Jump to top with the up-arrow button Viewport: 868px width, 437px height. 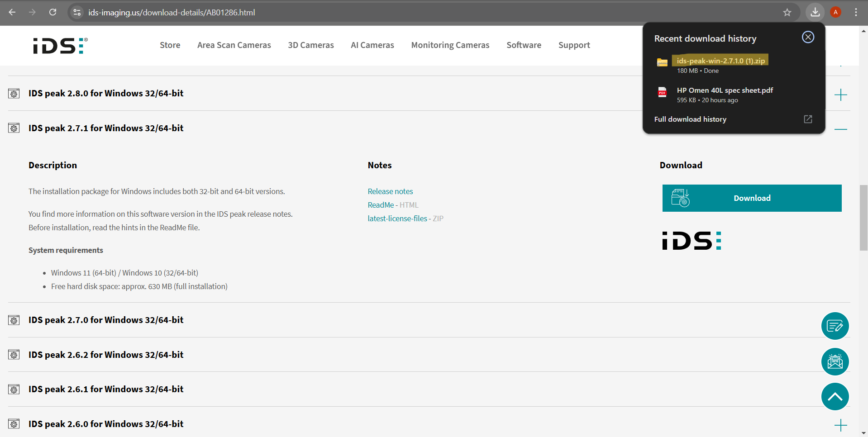click(835, 397)
